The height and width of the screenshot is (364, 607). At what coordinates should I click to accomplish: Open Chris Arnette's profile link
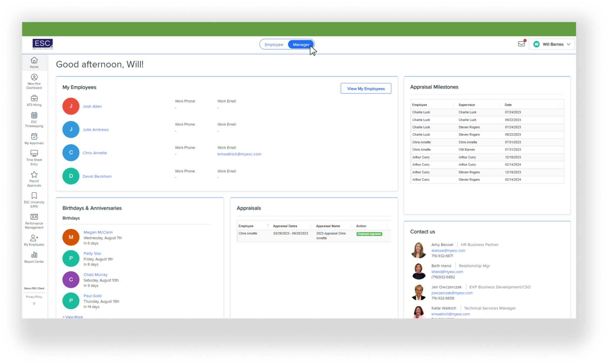95,153
